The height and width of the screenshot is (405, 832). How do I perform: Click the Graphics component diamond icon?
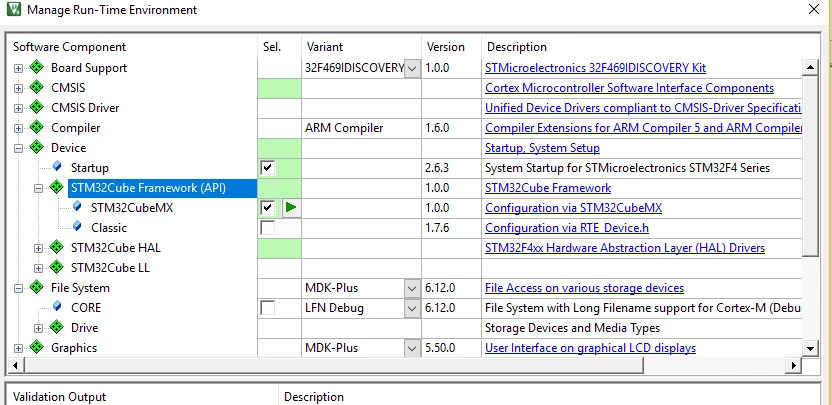[36, 348]
